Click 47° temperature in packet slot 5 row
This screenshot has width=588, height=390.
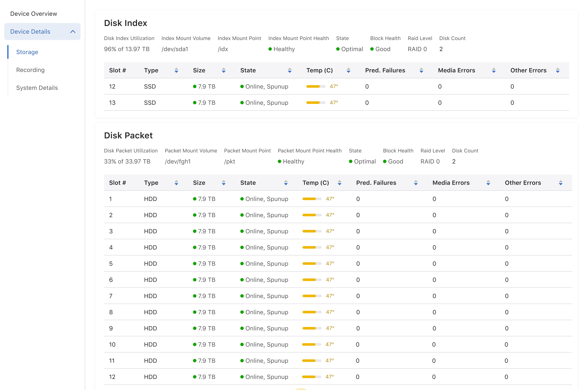tap(330, 264)
